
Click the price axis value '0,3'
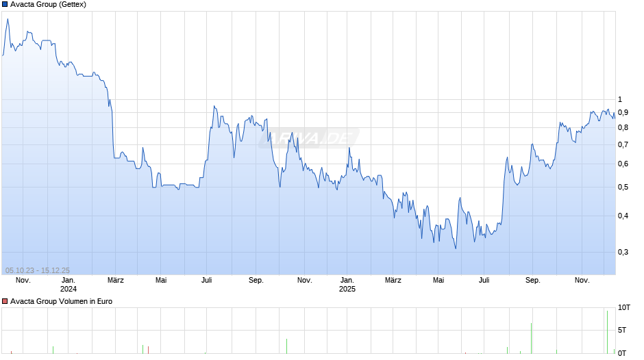tap(623, 252)
